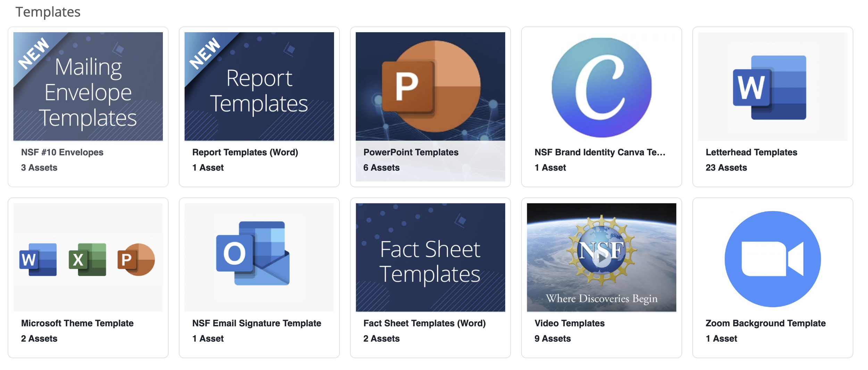868x370 pixels.
Task: Click the PowerPoint icon in Microsoft Theme Template
Action: [x=136, y=259]
